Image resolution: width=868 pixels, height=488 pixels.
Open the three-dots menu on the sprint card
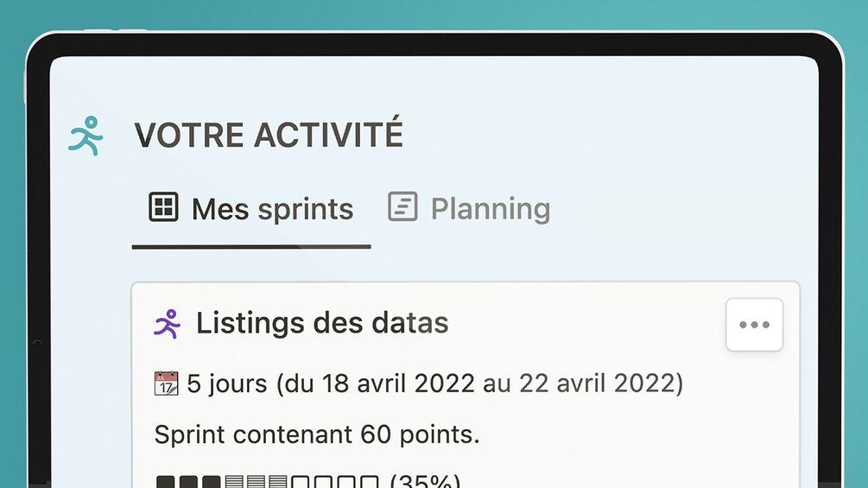click(754, 325)
